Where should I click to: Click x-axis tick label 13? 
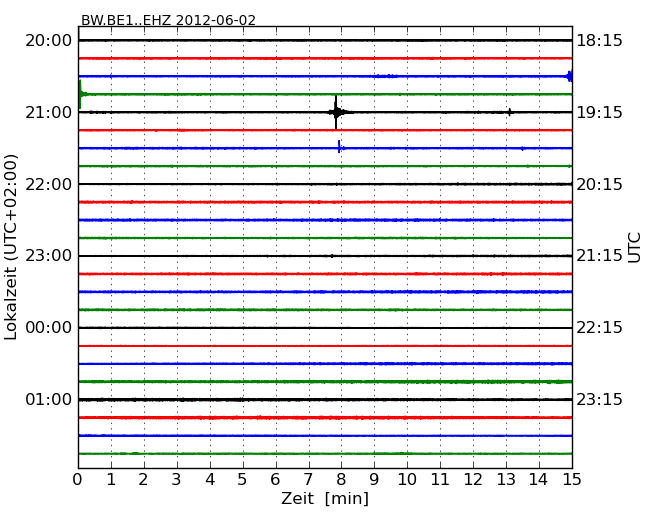pos(506,480)
